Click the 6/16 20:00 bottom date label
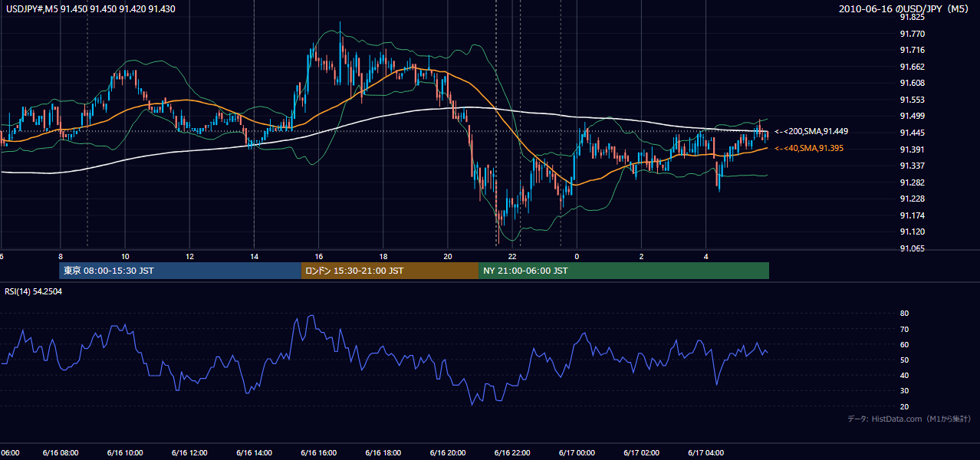Screen dimensions: 980x460 tap(447, 453)
